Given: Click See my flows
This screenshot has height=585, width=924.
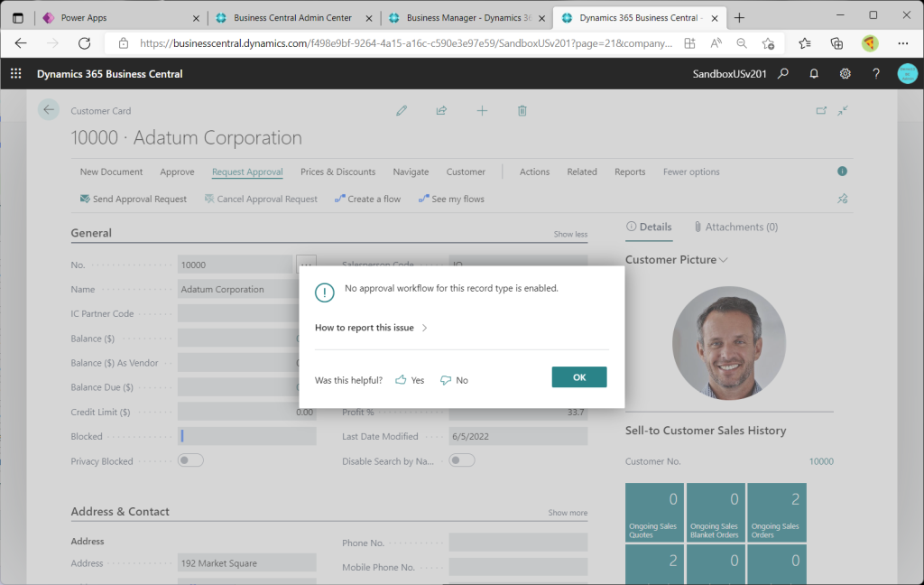Looking at the screenshot, I should [451, 199].
